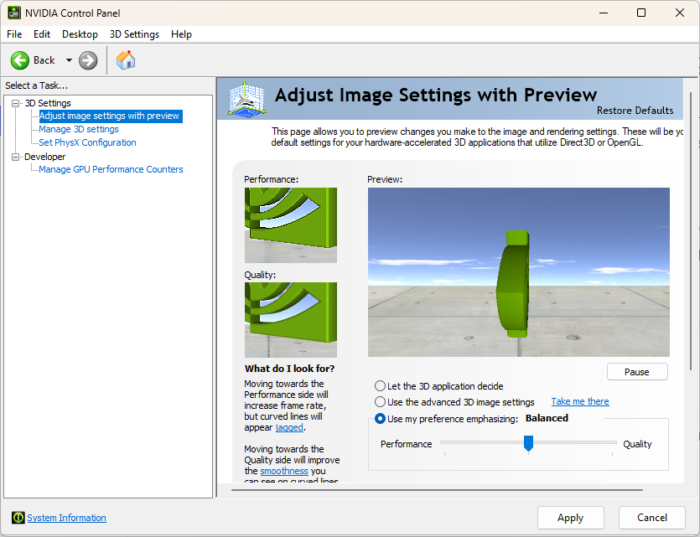Click the System Information icon at bottom left

(17, 518)
